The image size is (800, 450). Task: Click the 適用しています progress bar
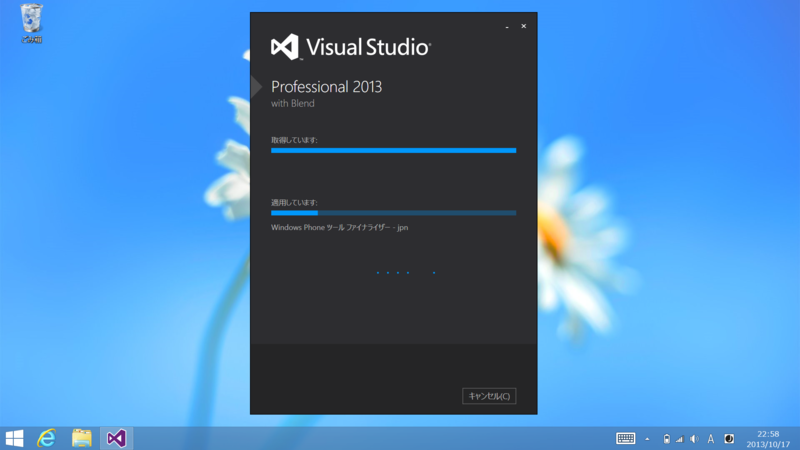point(393,213)
